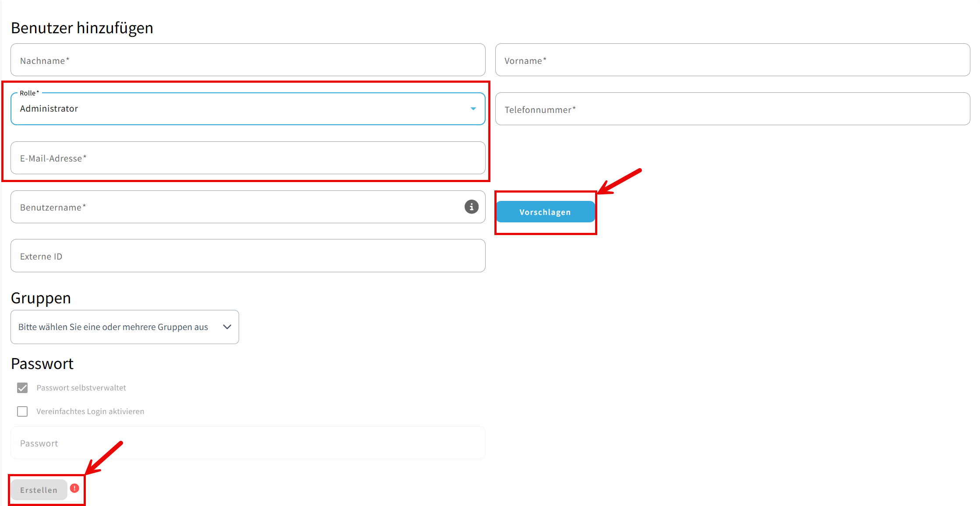Click the 'Benutzer hinzufügen' heading

point(82,28)
